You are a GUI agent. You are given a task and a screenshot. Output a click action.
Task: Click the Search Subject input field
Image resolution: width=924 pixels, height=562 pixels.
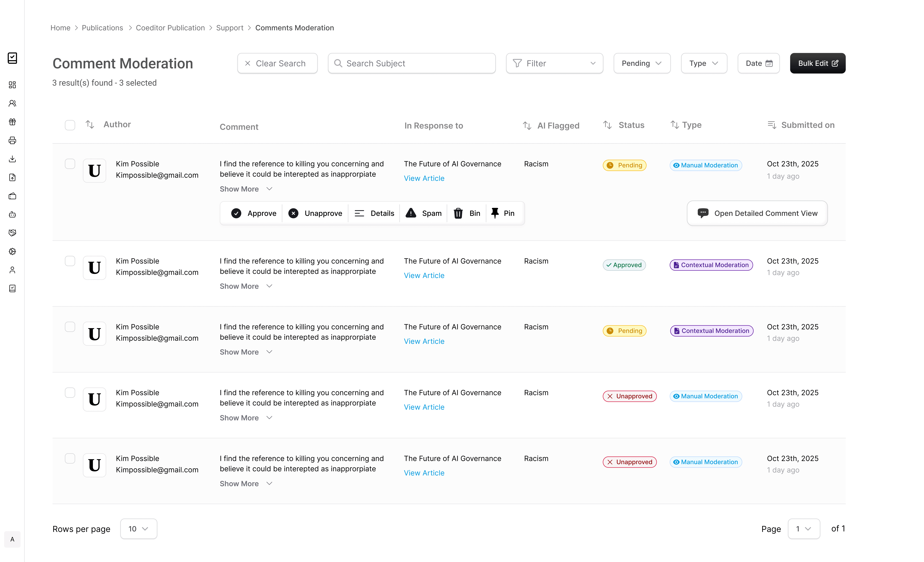(412, 63)
